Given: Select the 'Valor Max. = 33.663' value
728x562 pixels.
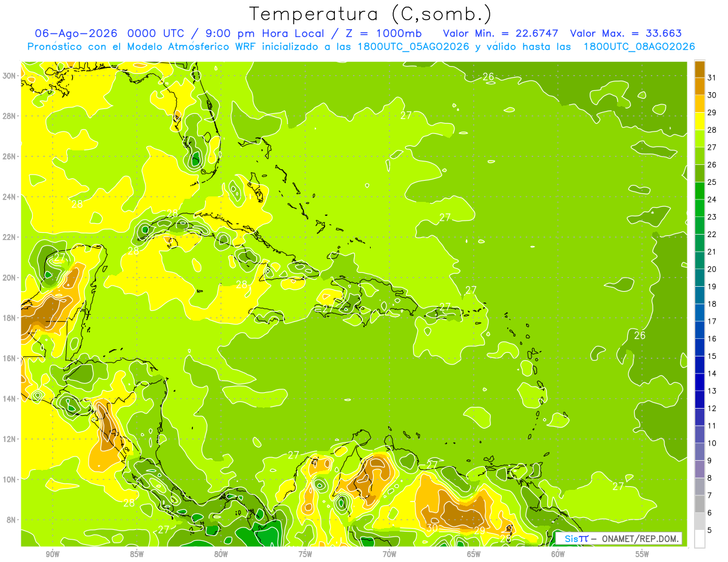Looking at the screenshot, I should pos(626,33).
